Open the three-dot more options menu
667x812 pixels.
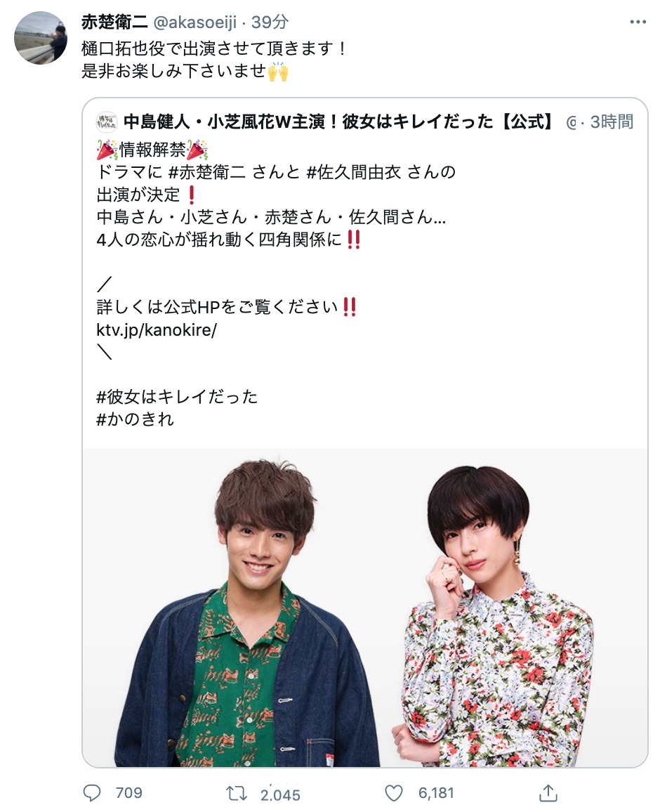tap(638, 22)
